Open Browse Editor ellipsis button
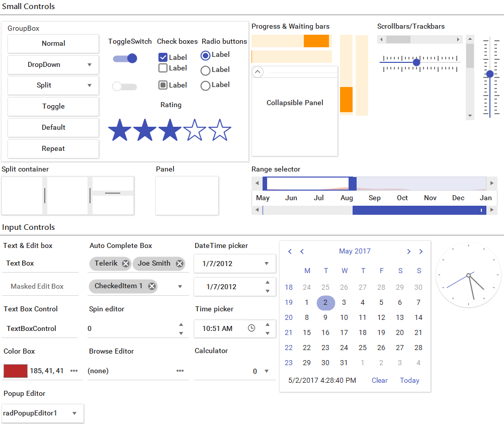The height and width of the screenshot is (424, 504). tap(180, 371)
